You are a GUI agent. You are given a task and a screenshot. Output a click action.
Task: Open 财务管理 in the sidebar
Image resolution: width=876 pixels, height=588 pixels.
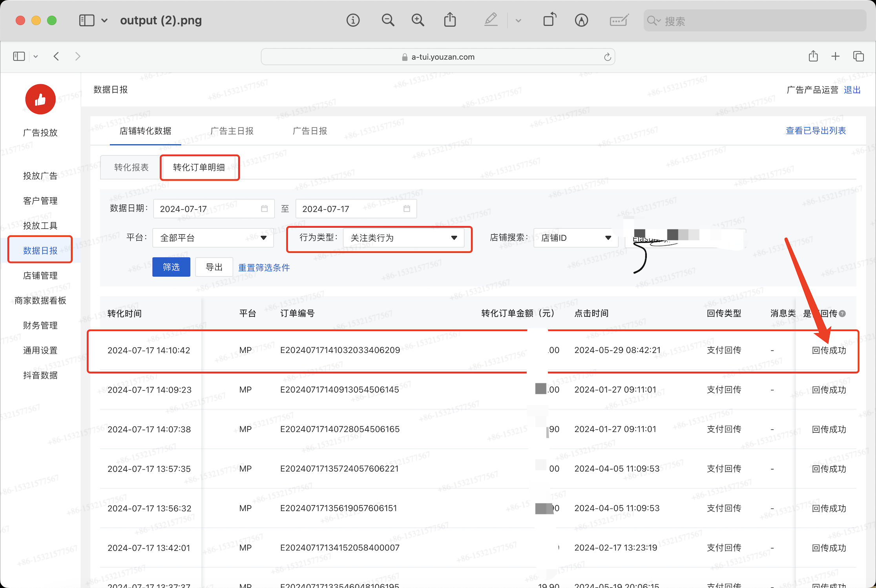pos(40,325)
